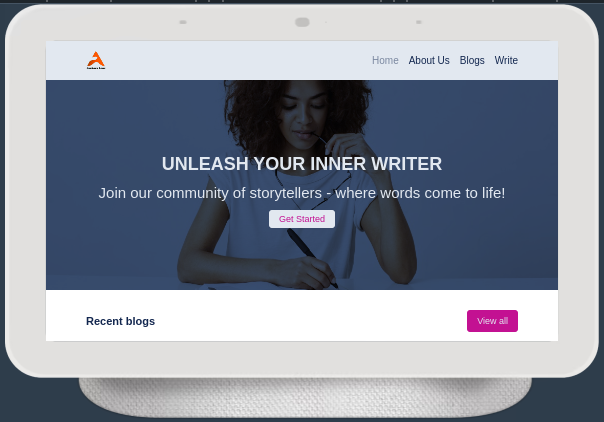The height and width of the screenshot is (422, 604).
Task: Go to the Home nav link
Action: pyautogui.click(x=385, y=60)
